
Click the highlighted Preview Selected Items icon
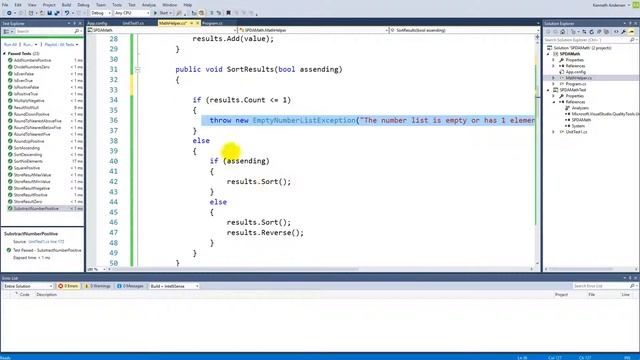tap(631, 32)
